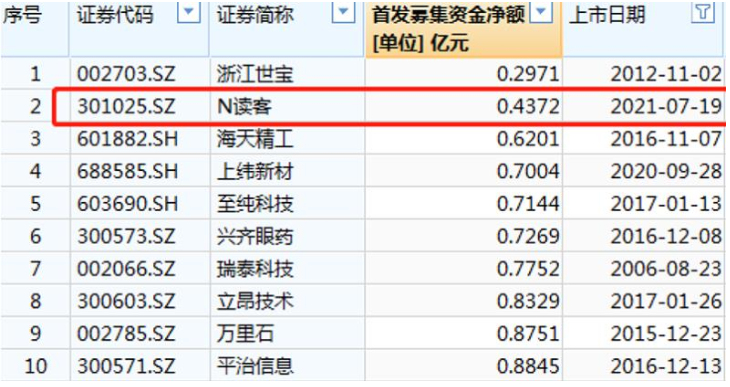Viewport: 730px width, 387px height.
Task: Click the listing date 2012-11-02
Action: click(x=666, y=74)
